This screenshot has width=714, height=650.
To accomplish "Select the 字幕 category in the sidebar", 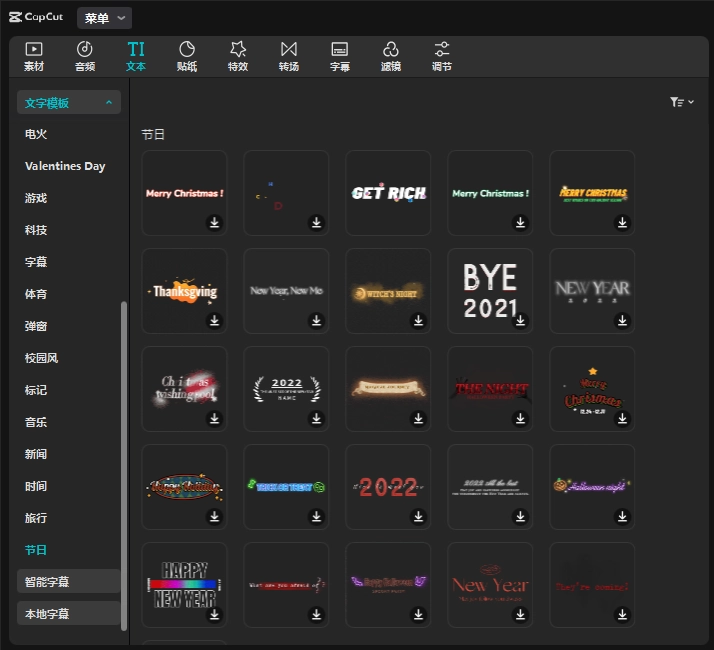I will tap(36, 262).
